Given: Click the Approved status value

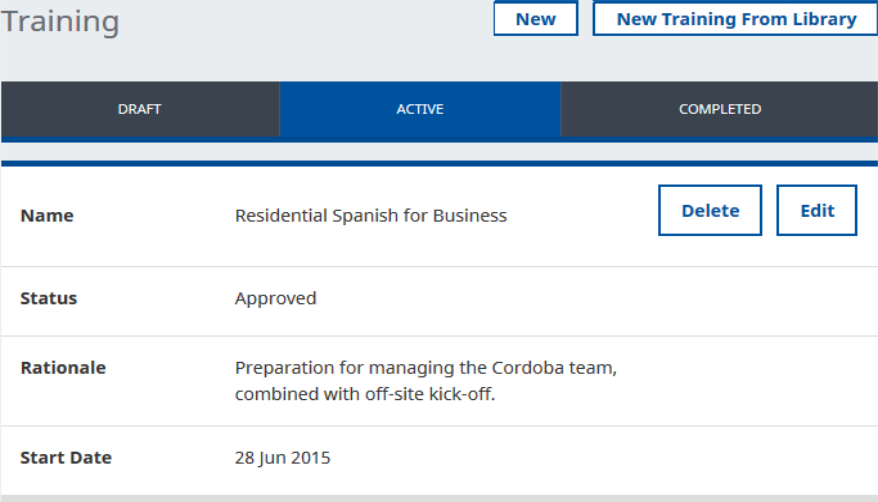Looking at the screenshot, I should coord(275,298).
